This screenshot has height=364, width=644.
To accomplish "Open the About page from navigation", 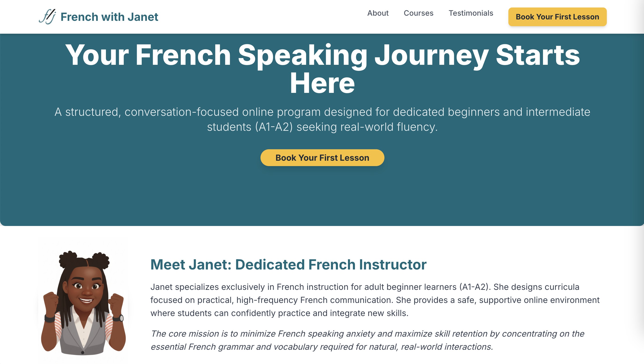I will click(x=378, y=13).
